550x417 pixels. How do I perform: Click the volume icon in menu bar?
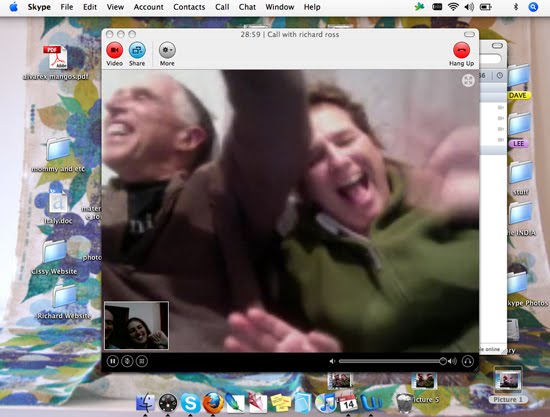[469, 7]
